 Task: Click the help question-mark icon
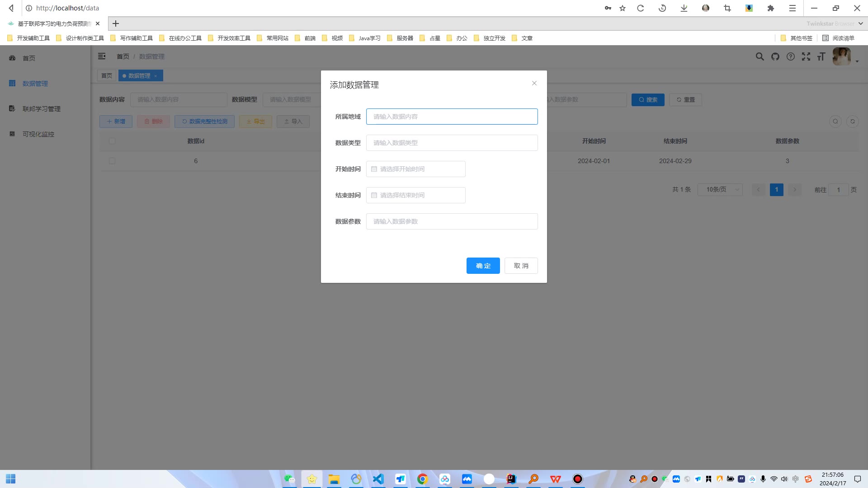tap(790, 56)
